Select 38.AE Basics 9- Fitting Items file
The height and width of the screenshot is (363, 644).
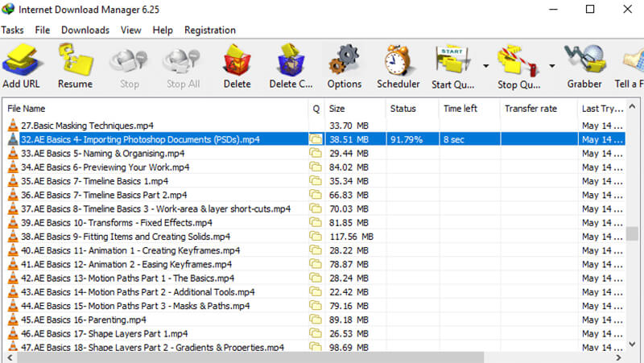point(126,237)
